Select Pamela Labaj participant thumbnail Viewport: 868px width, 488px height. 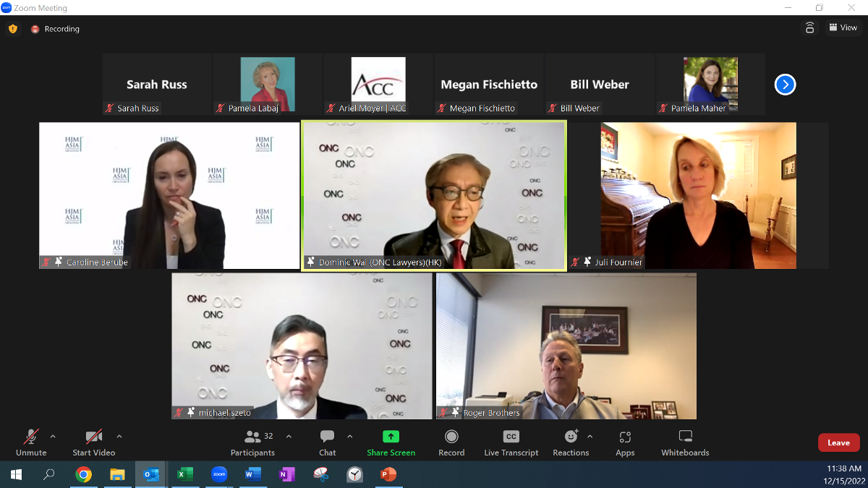pos(268,85)
